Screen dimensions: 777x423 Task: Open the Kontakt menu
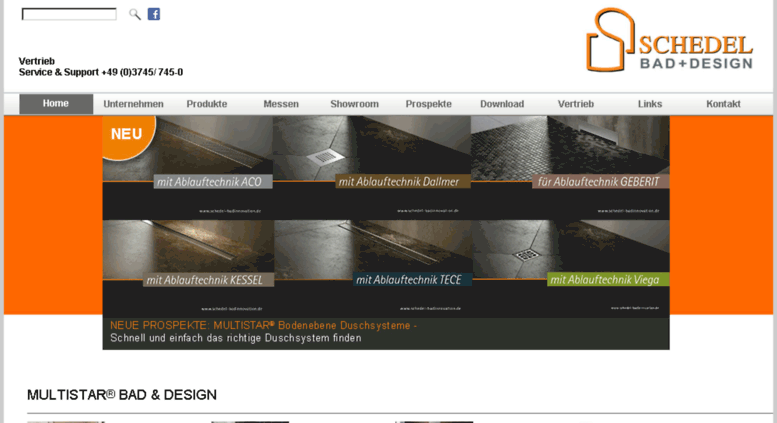click(723, 104)
